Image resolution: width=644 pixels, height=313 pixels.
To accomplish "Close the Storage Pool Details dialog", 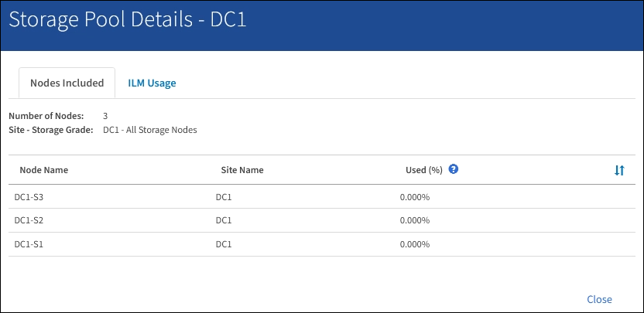I will coord(599,299).
